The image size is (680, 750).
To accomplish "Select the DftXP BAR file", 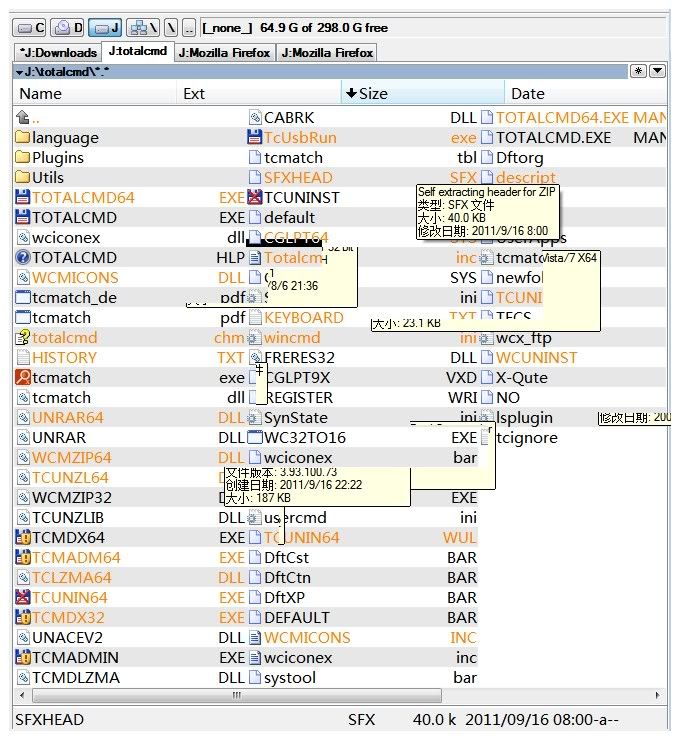I will pyautogui.click(x=284, y=597).
